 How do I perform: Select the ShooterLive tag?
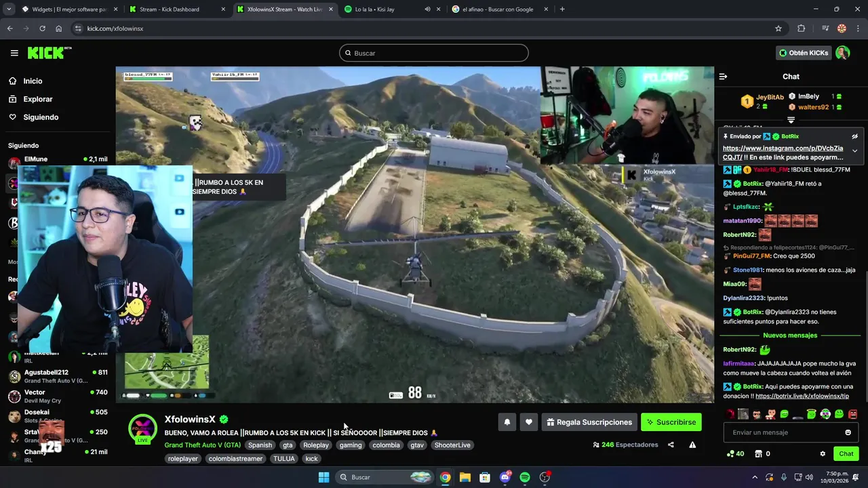[x=452, y=445]
